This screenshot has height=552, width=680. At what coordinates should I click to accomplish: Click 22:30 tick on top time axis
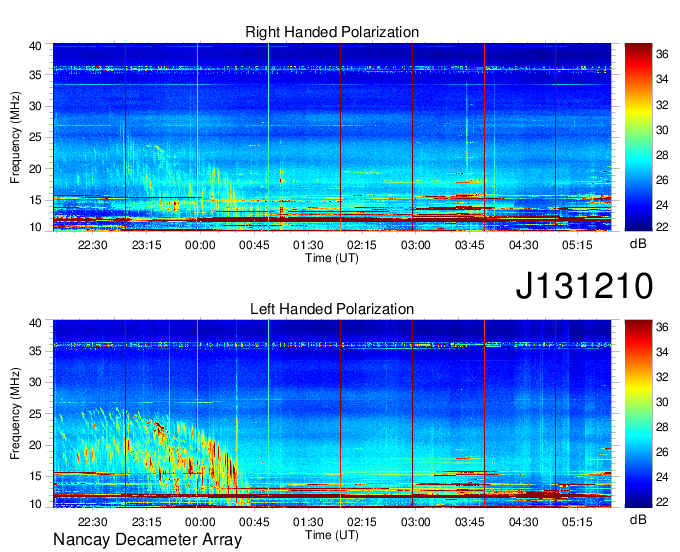92,245
